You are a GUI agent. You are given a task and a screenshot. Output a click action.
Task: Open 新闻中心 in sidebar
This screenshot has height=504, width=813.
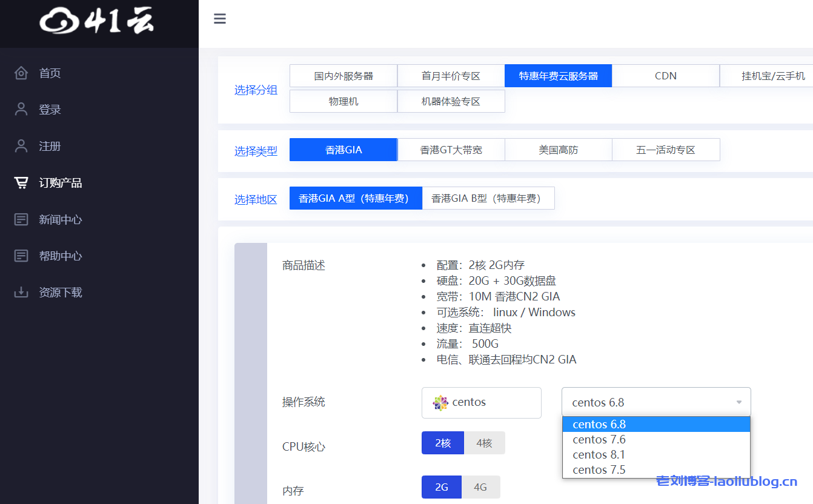[99, 219]
